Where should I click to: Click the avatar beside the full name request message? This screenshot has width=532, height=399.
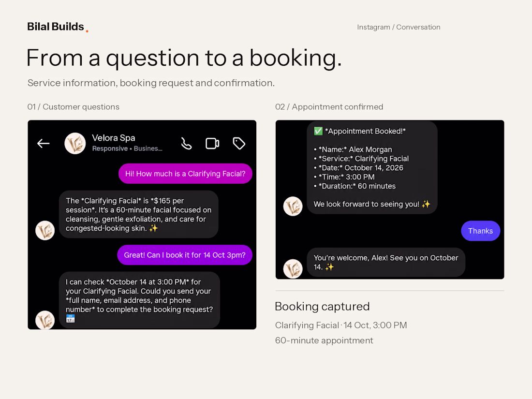[x=45, y=320]
